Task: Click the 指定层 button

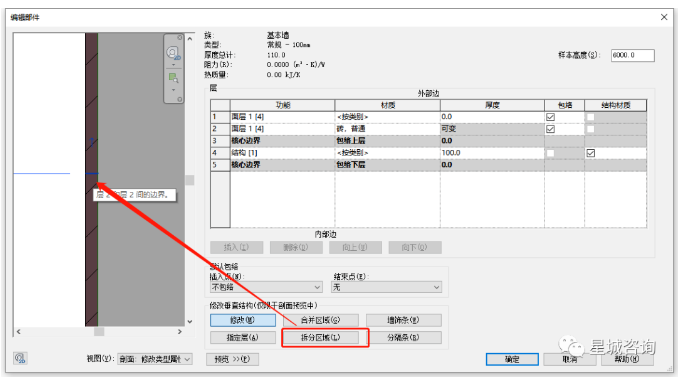Action: (x=243, y=337)
